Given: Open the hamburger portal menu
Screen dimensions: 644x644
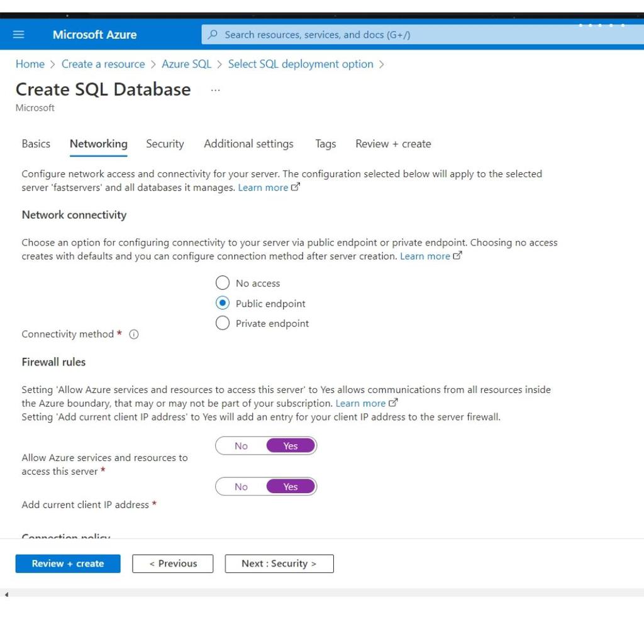Looking at the screenshot, I should pos(18,35).
